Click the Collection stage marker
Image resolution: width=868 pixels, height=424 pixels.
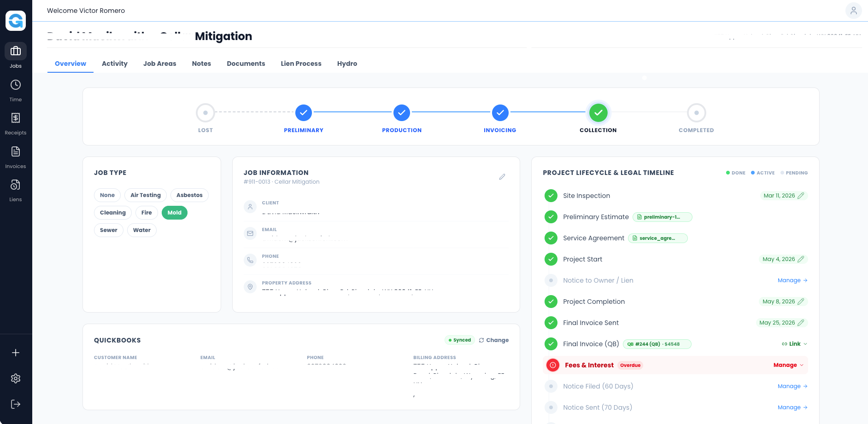598,113
